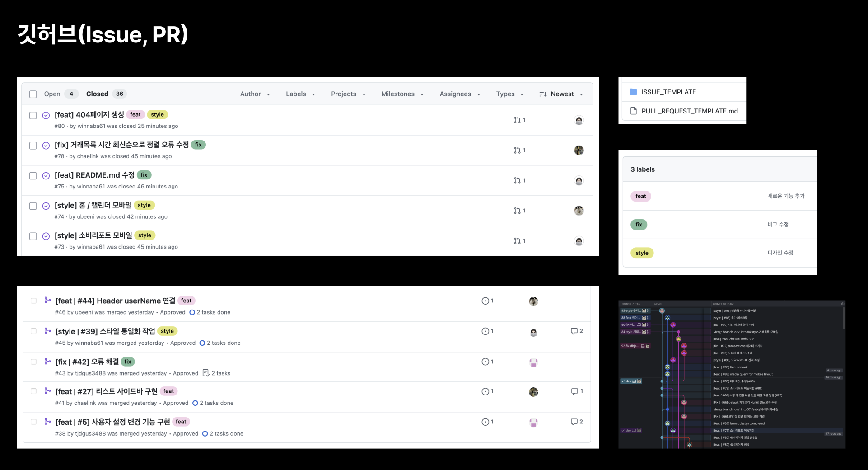Click assignee avatar on issue #74
868x470 pixels.
tap(579, 211)
